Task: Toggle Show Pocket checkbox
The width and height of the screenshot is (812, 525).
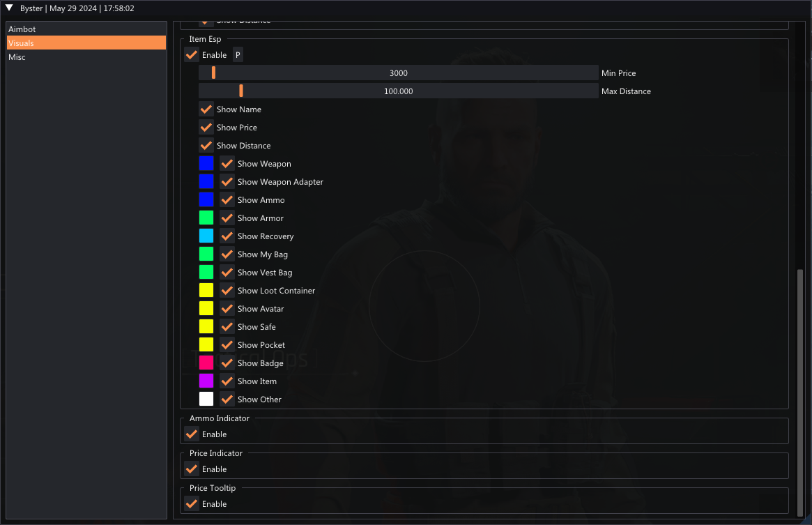Action: point(227,345)
